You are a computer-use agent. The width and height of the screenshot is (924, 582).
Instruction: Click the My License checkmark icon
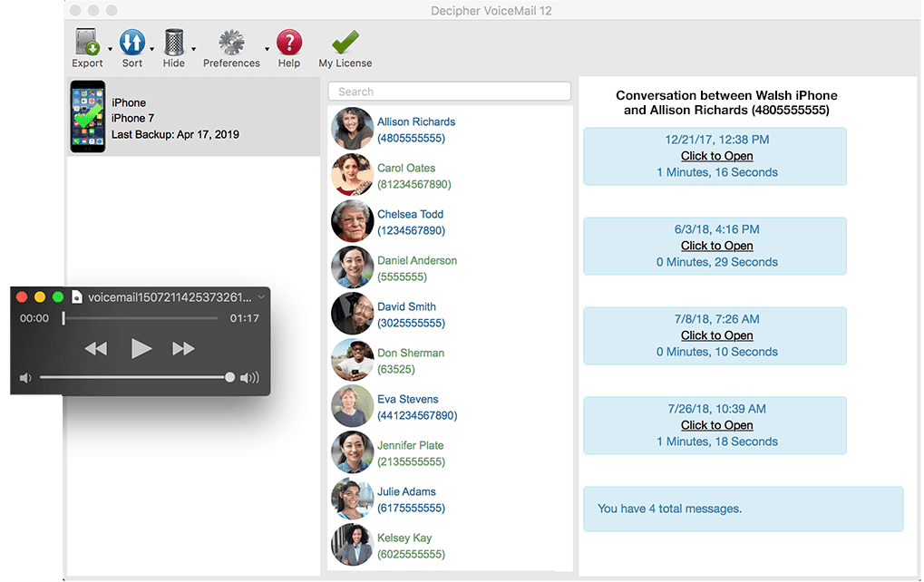(345, 41)
